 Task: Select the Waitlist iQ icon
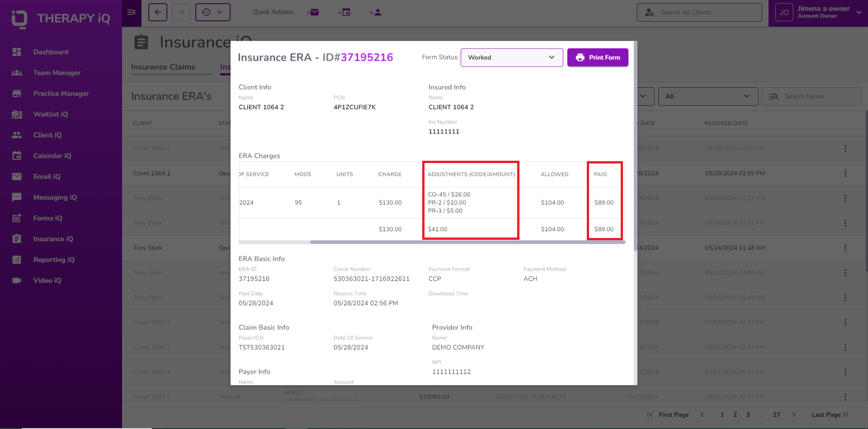[x=17, y=114]
